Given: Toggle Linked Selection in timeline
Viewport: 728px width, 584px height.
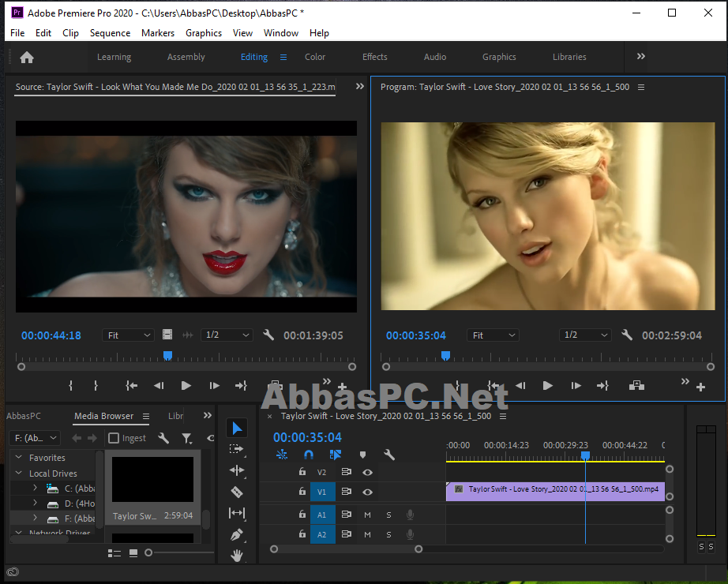Looking at the screenshot, I should coord(336,455).
